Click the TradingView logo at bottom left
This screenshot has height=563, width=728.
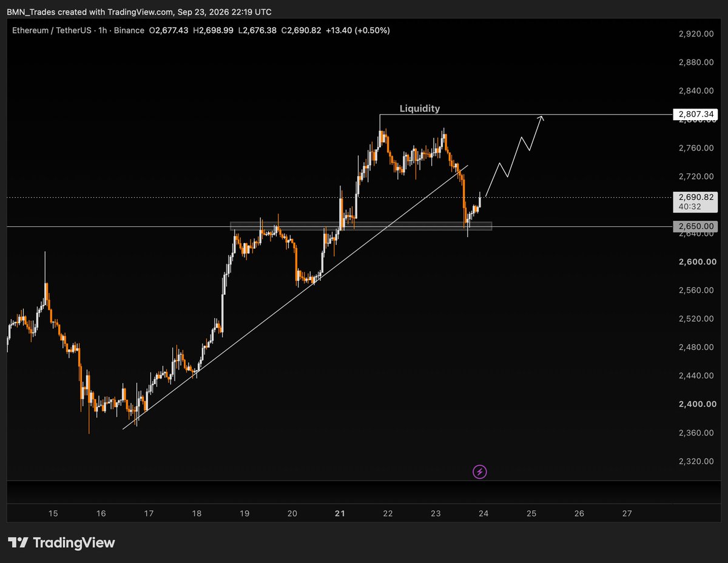(61, 542)
